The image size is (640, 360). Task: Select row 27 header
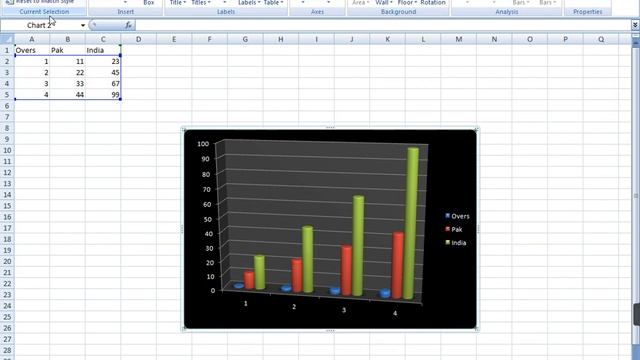click(7, 339)
